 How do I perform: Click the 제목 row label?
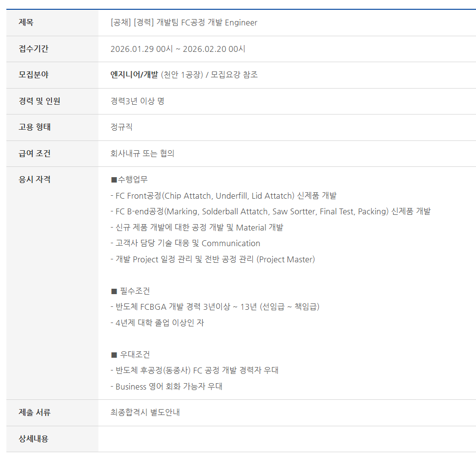pyautogui.click(x=26, y=23)
